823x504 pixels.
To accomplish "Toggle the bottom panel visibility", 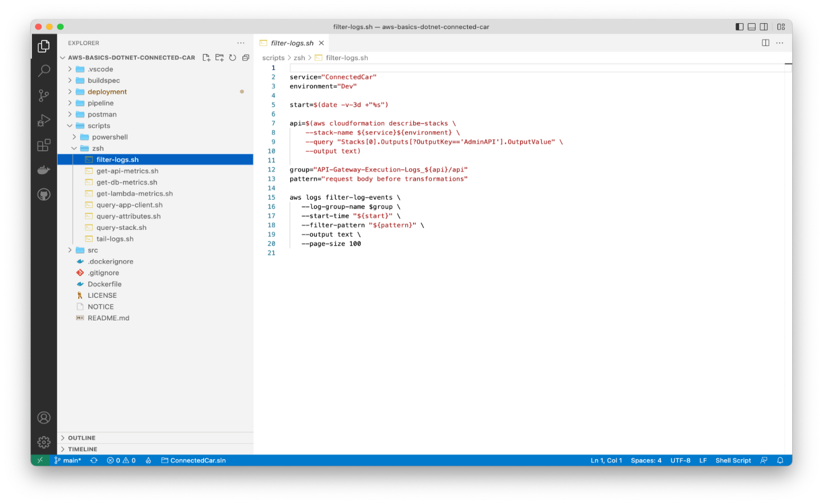I will click(x=752, y=27).
